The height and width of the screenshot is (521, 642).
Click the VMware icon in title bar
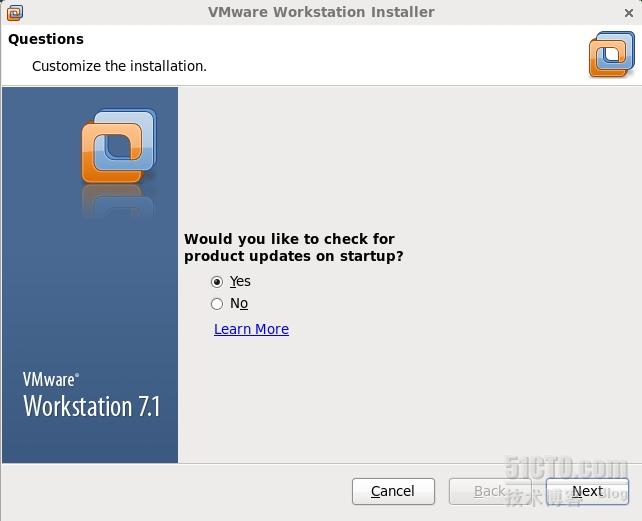click(15, 13)
